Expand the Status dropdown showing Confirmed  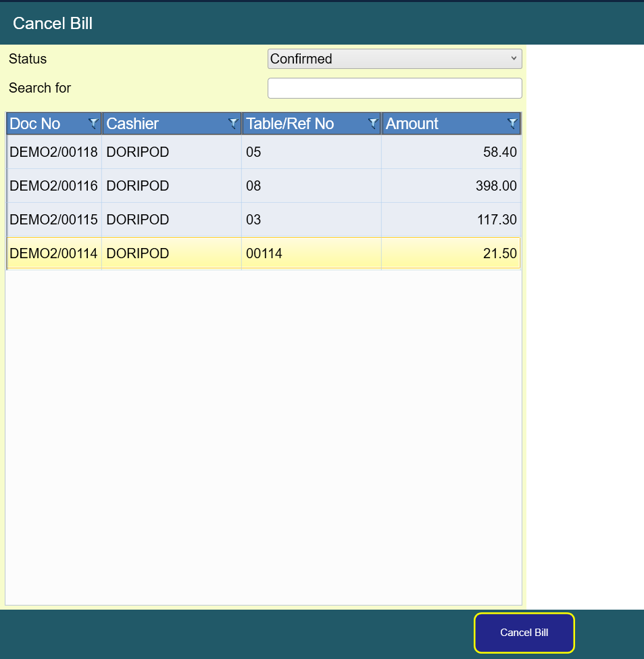tap(395, 59)
